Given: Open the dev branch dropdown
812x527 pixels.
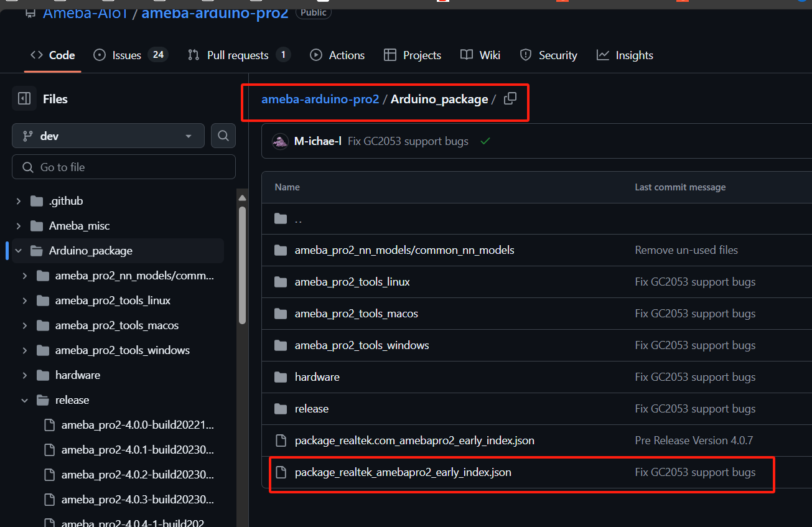Looking at the screenshot, I should click(x=108, y=136).
